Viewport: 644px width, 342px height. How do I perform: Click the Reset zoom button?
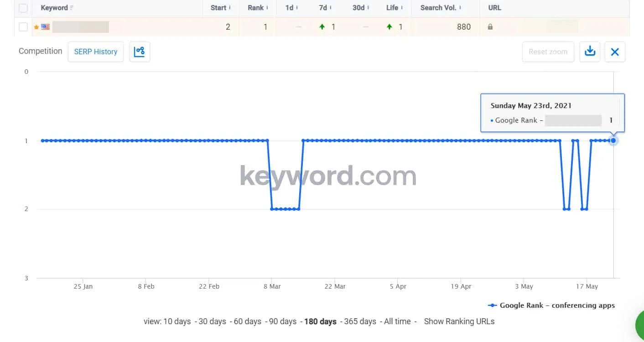pos(548,52)
